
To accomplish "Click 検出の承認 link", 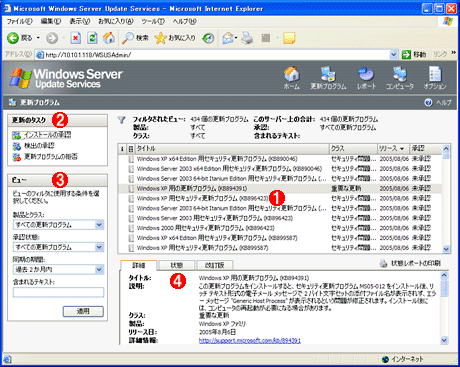I will coord(39,146).
